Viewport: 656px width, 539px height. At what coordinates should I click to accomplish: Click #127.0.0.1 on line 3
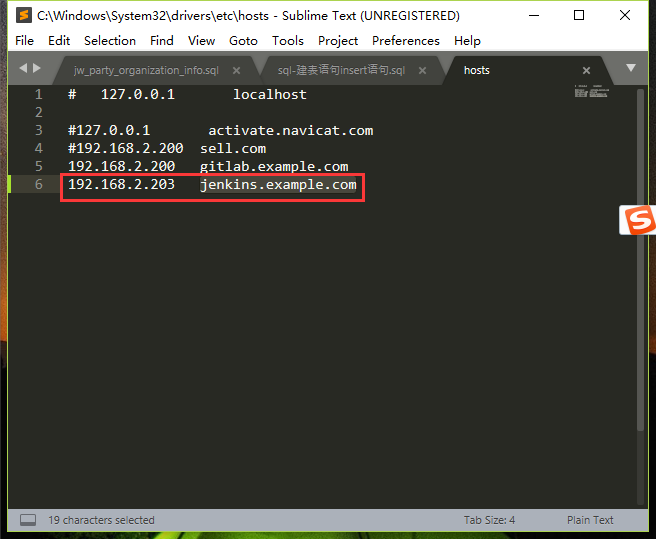(109, 131)
